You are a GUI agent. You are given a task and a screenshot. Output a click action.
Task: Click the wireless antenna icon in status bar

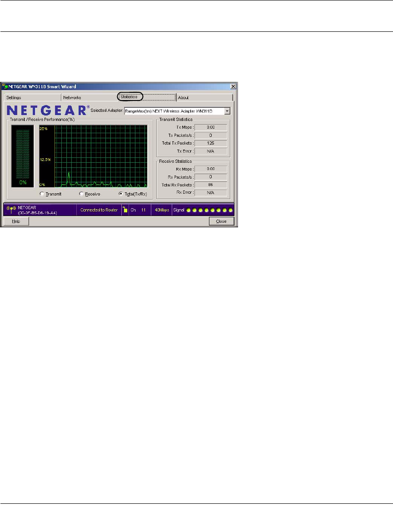(x=11, y=210)
